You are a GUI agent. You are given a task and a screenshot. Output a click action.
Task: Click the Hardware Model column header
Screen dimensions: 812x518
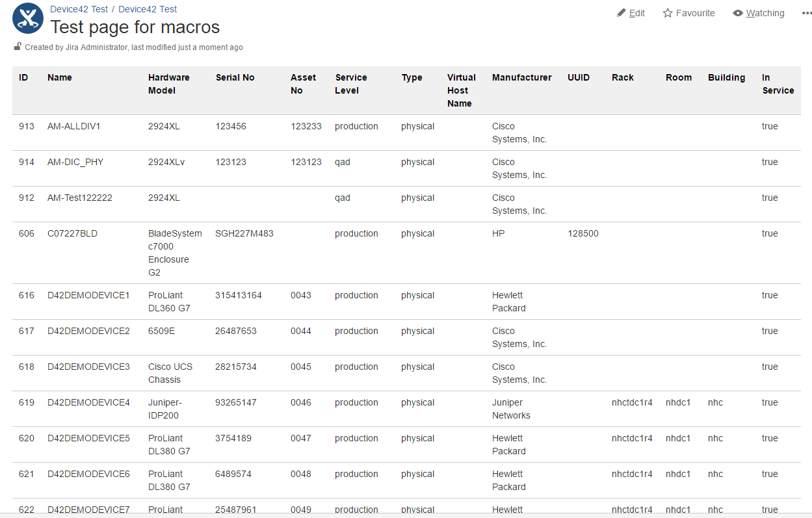[x=168, y=84]
